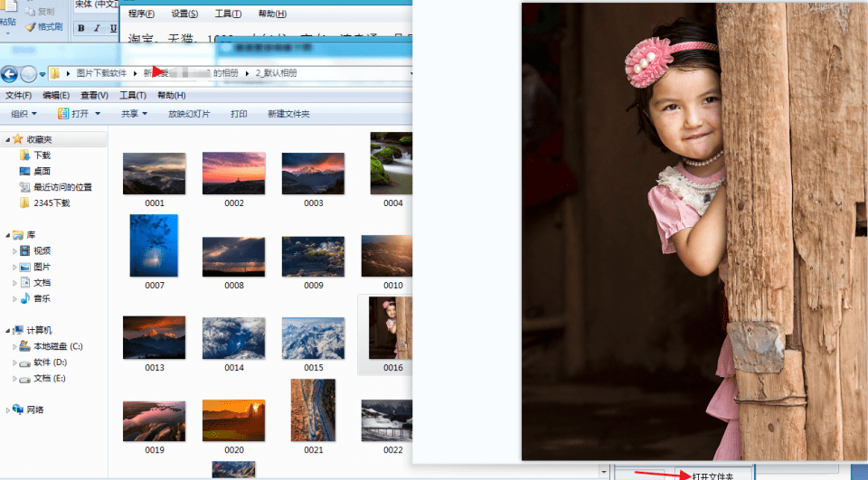Open the File (文件) menu in Explorer
Image resolution: width=868 pixels, height=480 pixels.
pyautogui.click(x=18, y=95)
